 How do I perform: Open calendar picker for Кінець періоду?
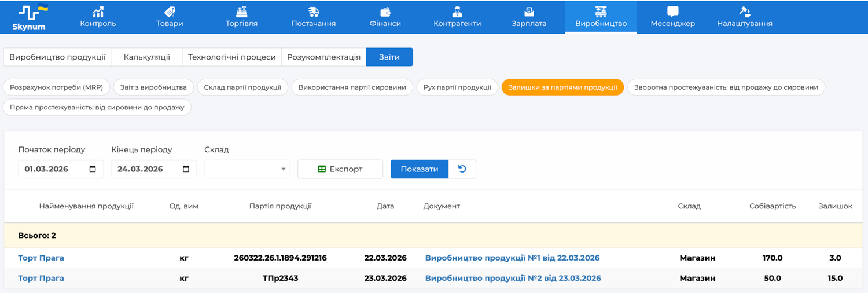[186, 169]
